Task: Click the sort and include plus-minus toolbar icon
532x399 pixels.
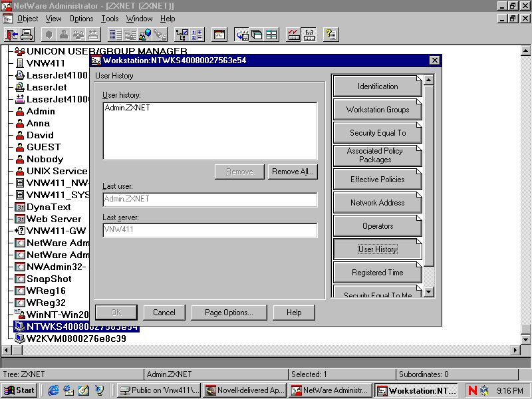Action: click(x=197, y=35)
